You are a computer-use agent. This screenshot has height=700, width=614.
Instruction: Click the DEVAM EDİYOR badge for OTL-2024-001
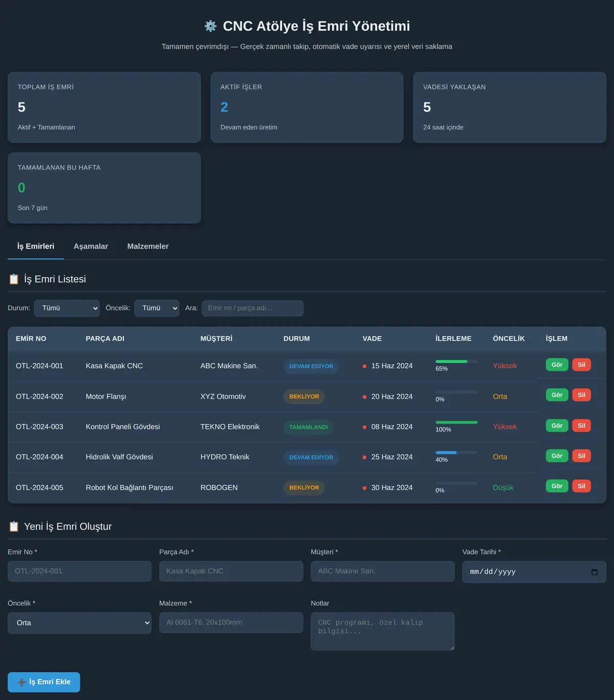click(x=311, y=366)
